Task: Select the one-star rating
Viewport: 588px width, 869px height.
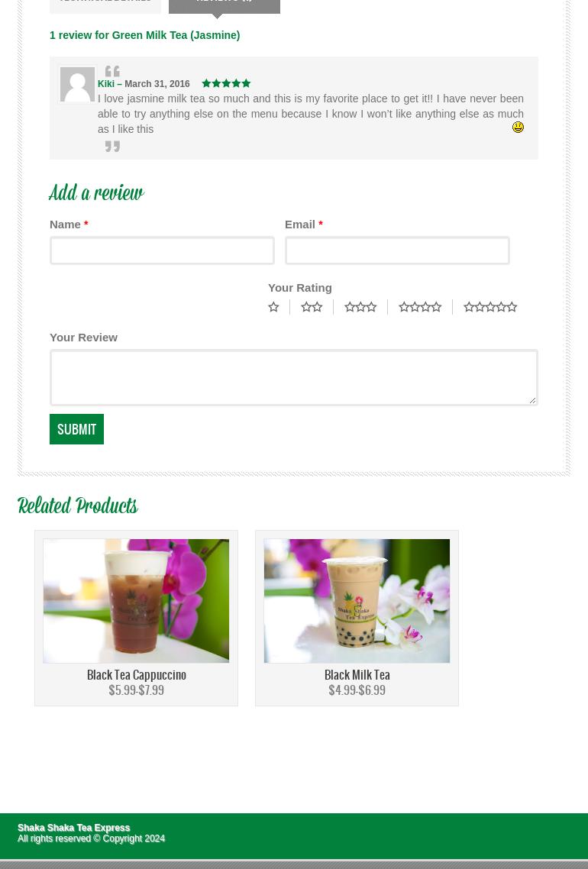Action: pos(274,307)
